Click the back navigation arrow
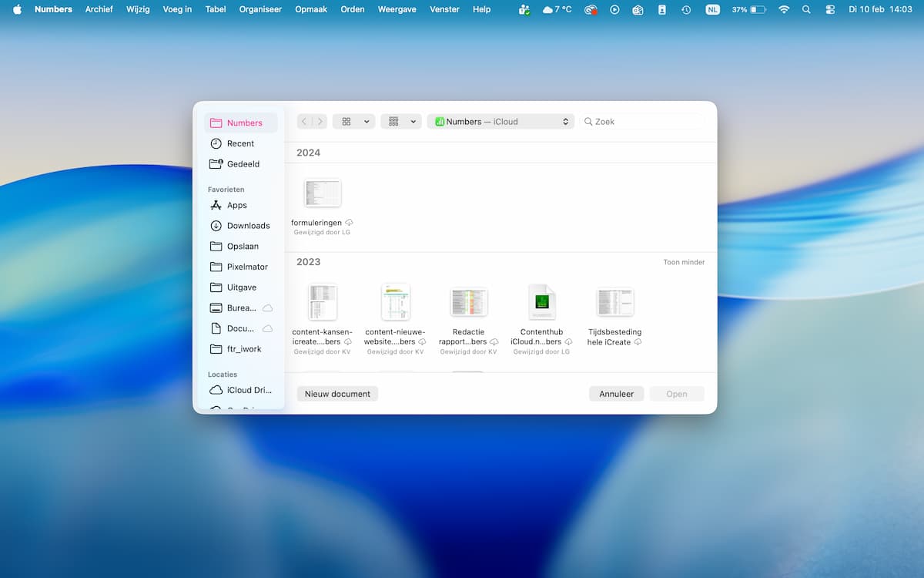The height and width of the screenshot is (578, 924). (x=305, y=122)
